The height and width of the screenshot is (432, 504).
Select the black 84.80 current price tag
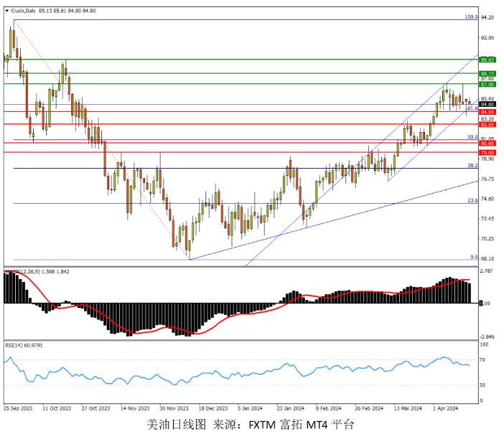point(488,104)
